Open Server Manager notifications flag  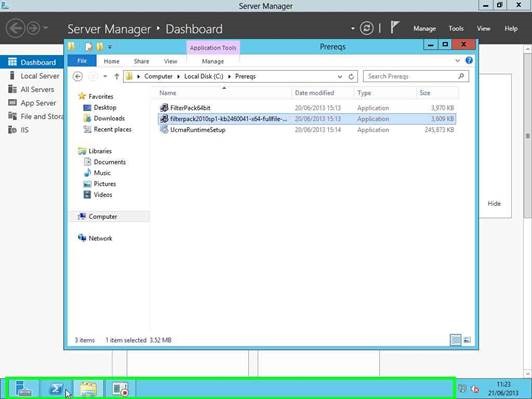[394, 28]
